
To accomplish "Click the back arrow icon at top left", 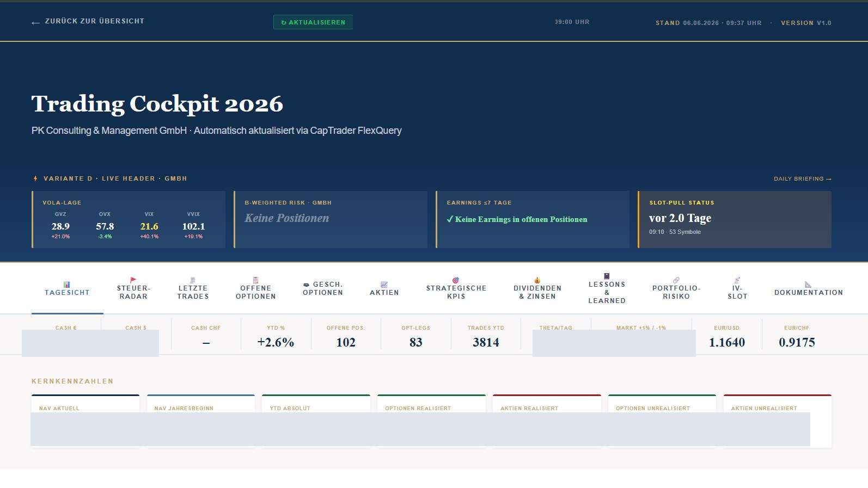I will pos(35,23).
